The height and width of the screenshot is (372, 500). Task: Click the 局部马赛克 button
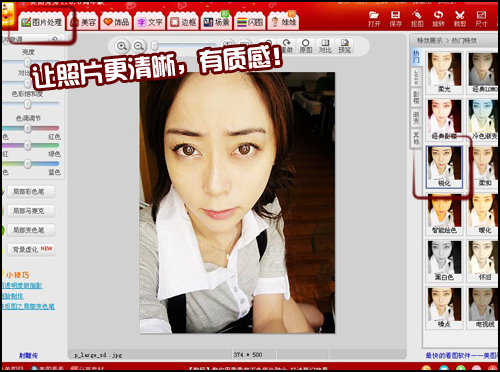point(30,211)
